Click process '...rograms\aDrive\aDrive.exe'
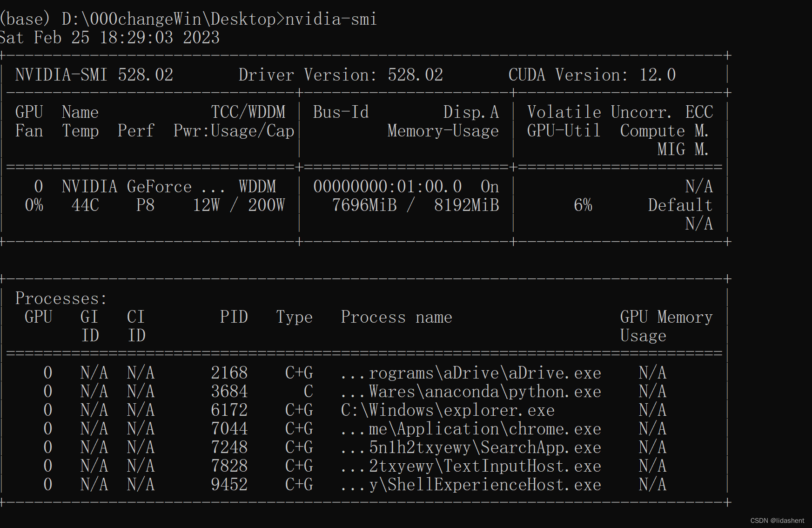The image size is (812, 528). point(471,373)
